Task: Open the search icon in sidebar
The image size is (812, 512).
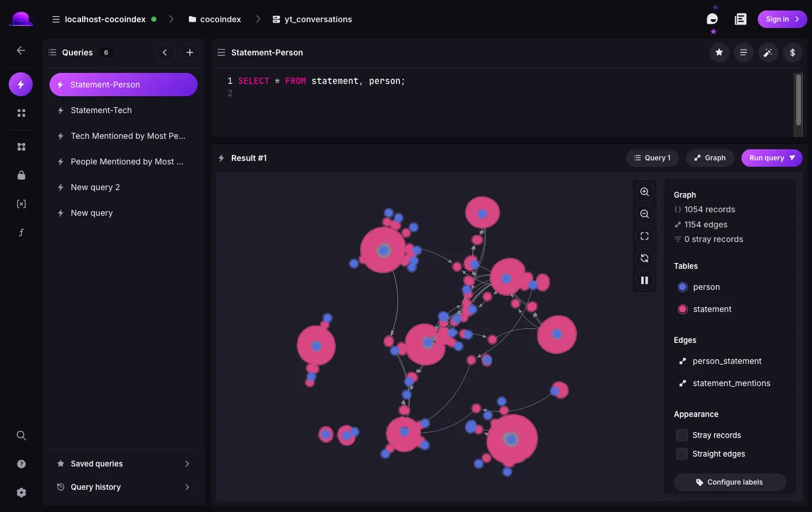Action: click(21, 436)
